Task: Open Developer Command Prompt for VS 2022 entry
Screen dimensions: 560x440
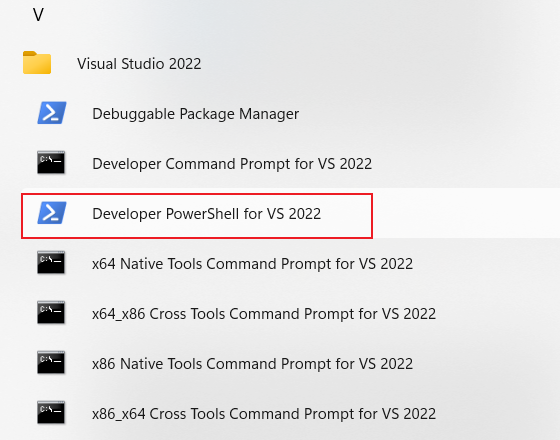Action: pos(232,164)
